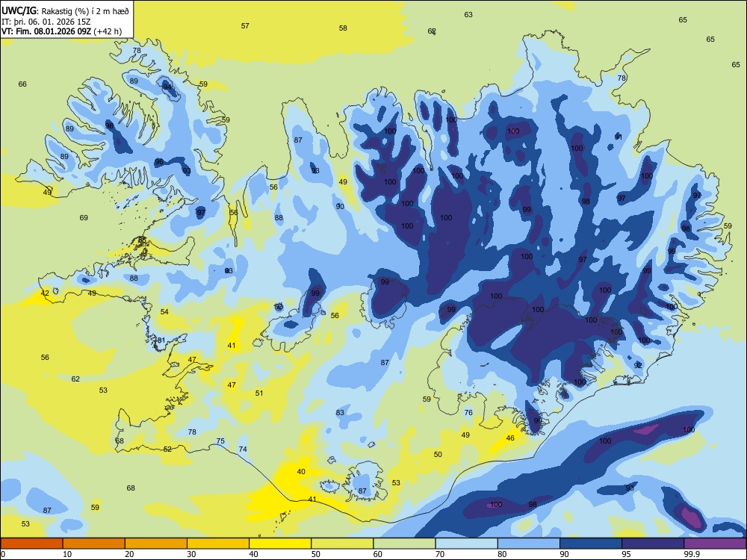Click the humidity value '54' on the west coast
This screenshot has width=747, height=560.
(164, 312)
